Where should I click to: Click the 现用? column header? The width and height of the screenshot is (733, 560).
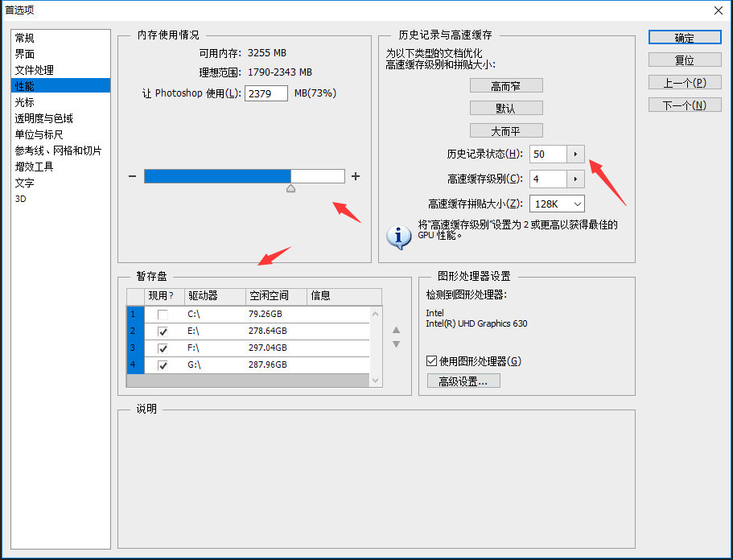click(x=165, y=296)
